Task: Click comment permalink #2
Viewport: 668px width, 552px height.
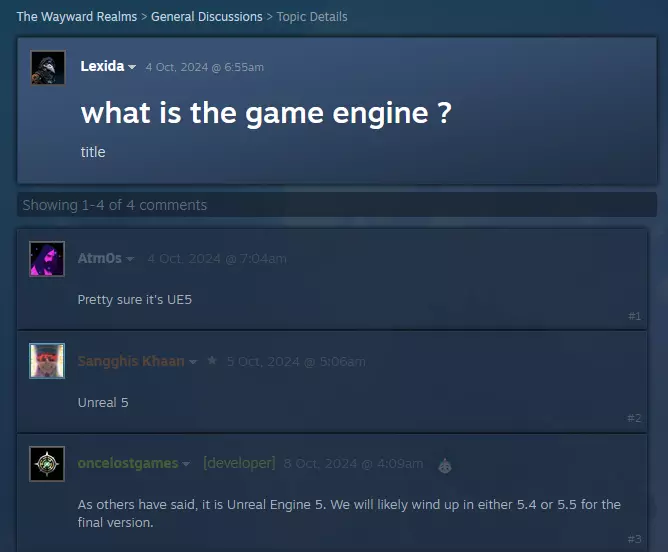Action: click(634, 418)
